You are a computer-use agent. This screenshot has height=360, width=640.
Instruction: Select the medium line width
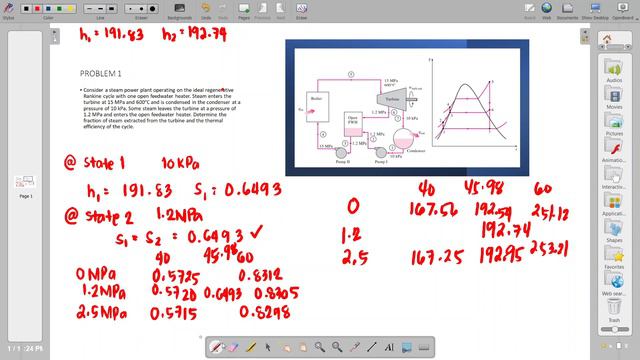(x=100, y=8)
